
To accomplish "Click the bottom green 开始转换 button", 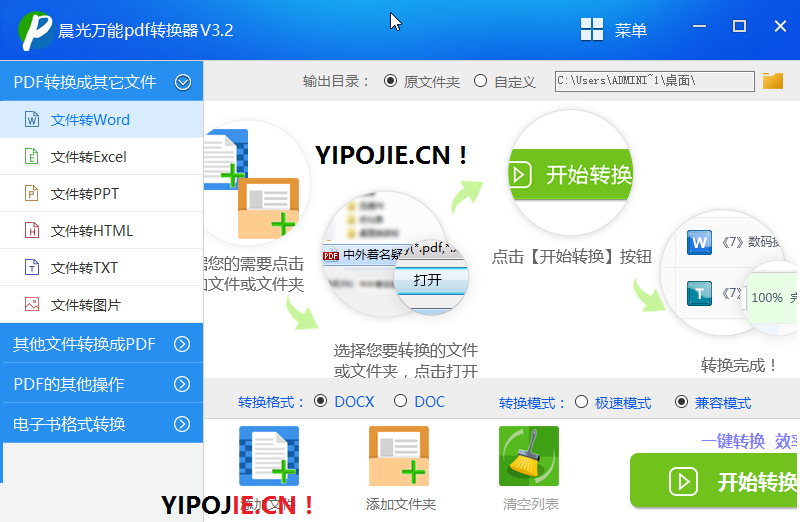I will 715,481.
